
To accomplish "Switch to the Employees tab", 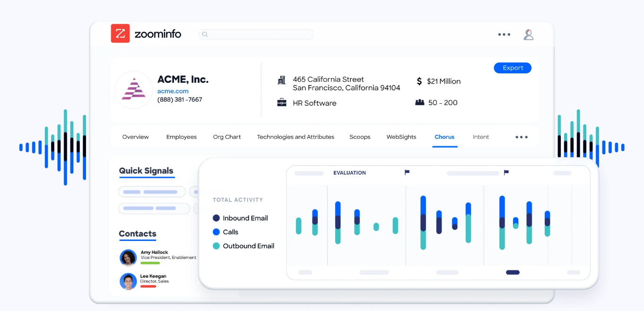I will tap(182, 137).
